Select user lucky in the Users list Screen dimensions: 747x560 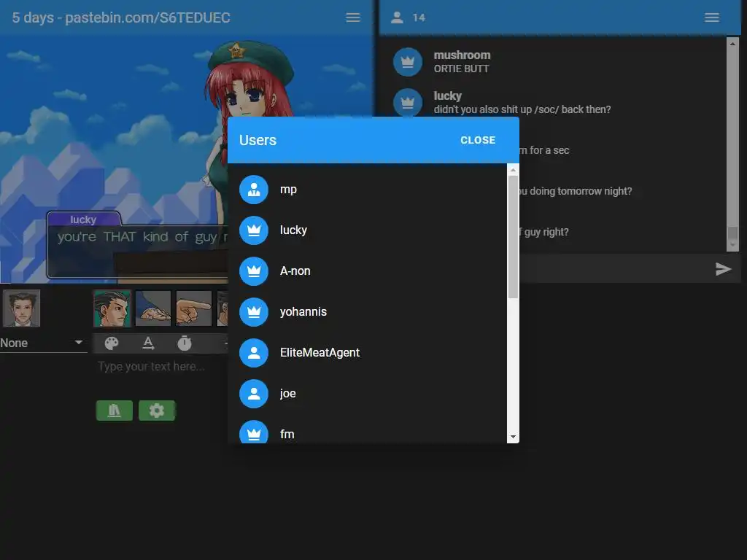tap(368, 230)
